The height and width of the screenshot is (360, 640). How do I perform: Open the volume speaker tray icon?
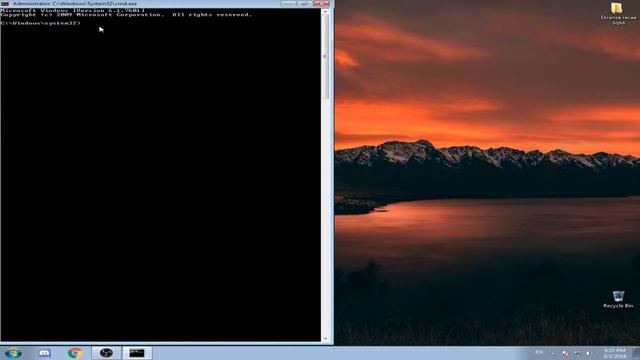click(589, 353)
